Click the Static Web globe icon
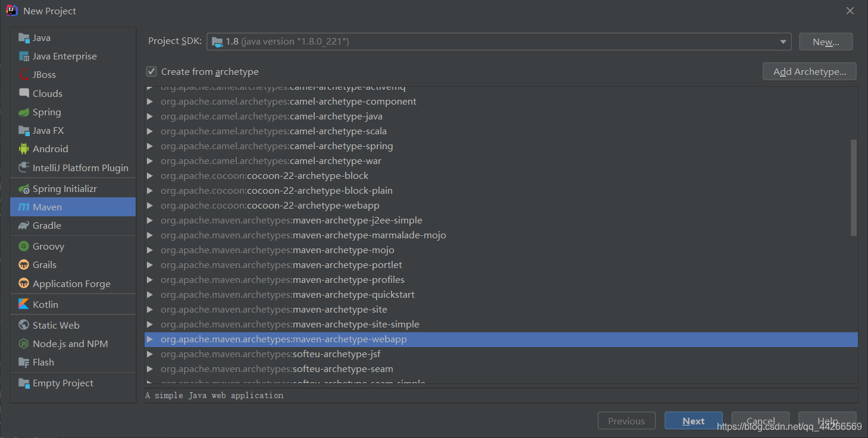The image size is (868, 438). click(x=24, y=325)
